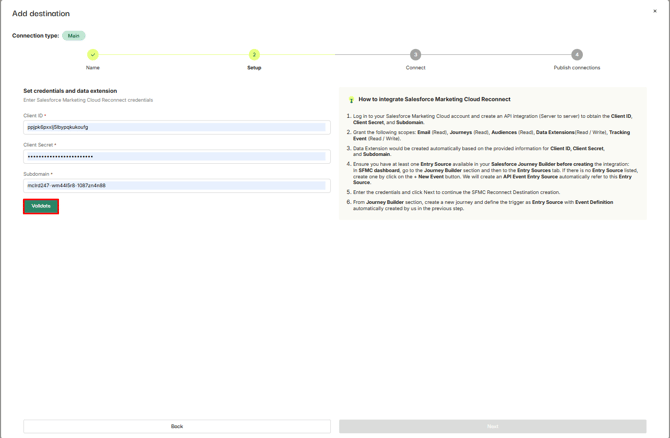Viewport: 670px width, 438px height.
Task: Focus the Subdomain input field
Action: [177, 185]
